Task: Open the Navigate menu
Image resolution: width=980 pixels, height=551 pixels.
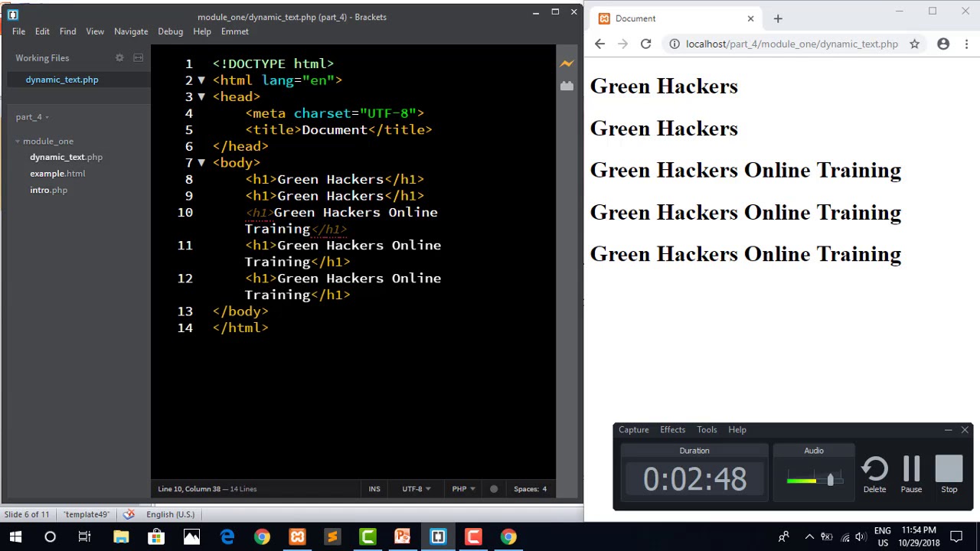Action: coord(131,31)
